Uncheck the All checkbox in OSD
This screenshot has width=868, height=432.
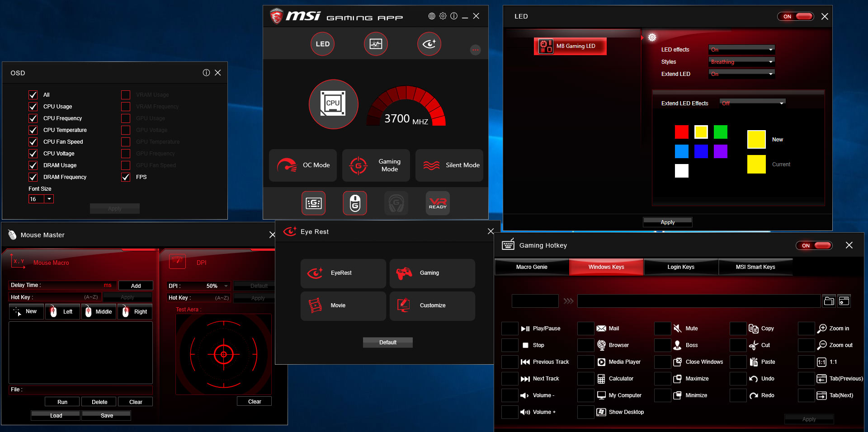pos(33,95)
